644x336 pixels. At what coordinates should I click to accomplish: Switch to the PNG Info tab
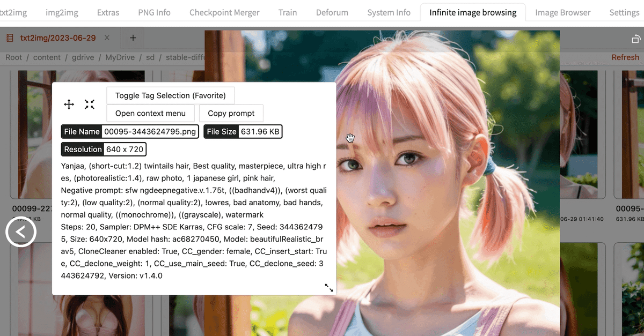pyautogui.click(x=154, y=12)
